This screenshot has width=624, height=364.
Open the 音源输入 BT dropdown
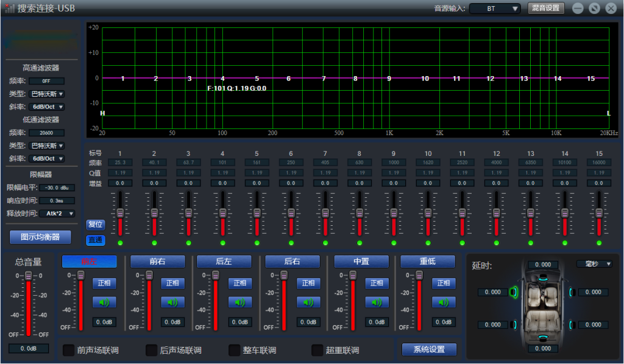point(495,9)
